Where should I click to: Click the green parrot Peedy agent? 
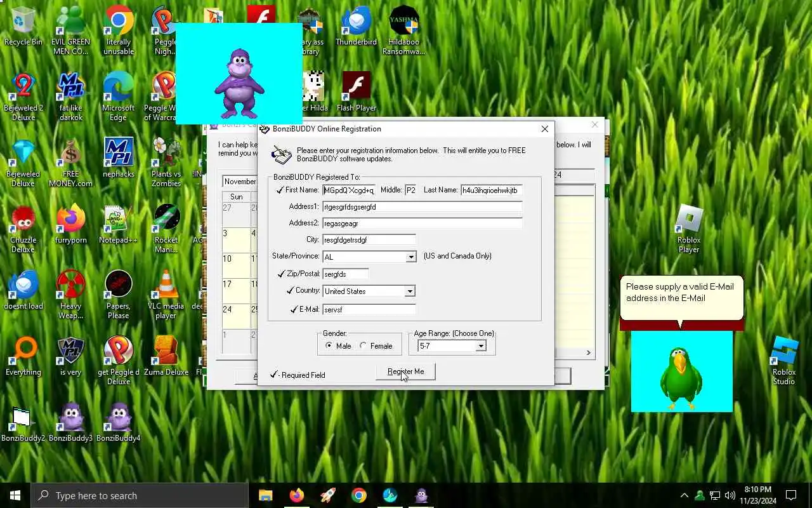[x=681, y=379]
